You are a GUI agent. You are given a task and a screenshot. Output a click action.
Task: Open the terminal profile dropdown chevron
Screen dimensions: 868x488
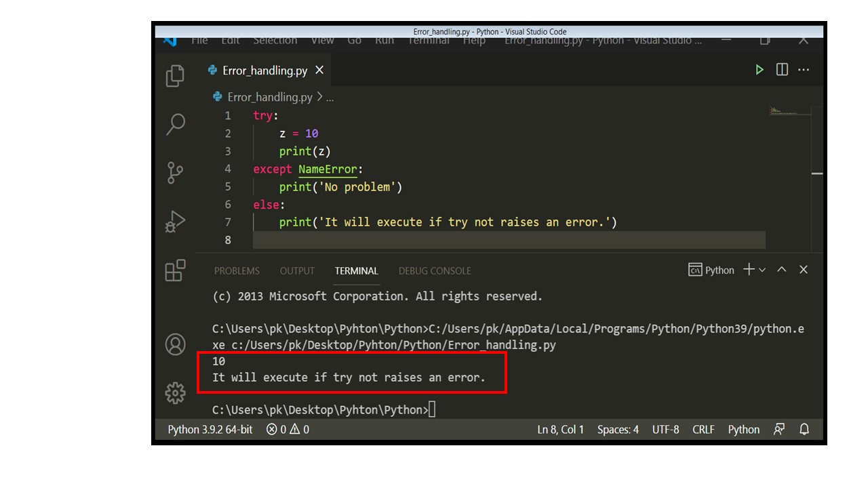coord(763,269)
